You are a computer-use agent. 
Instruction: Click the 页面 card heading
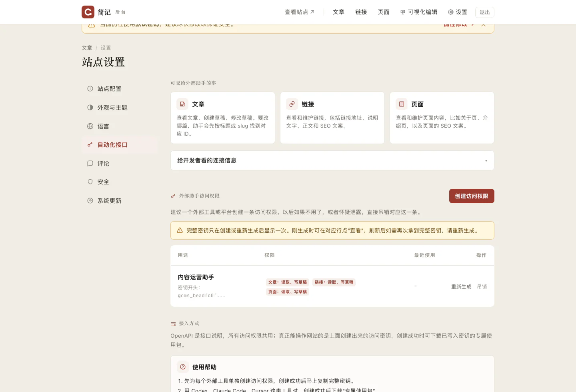(x=418, y=104)
